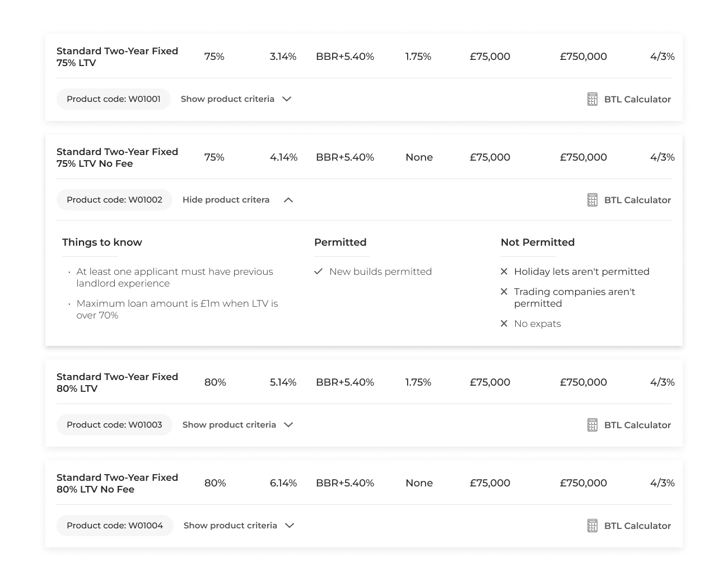Click the X icon beside Holiday lets

pos(504,271)
